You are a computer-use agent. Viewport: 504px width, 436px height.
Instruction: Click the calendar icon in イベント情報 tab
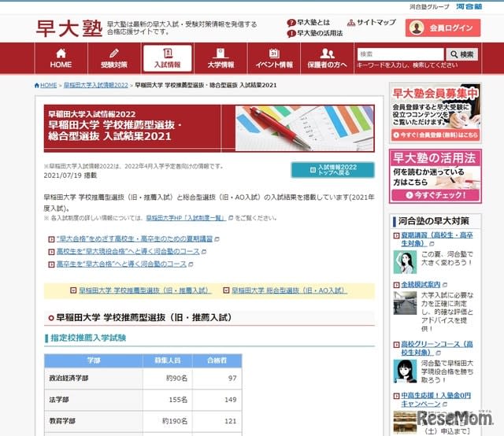coord(274,53)
